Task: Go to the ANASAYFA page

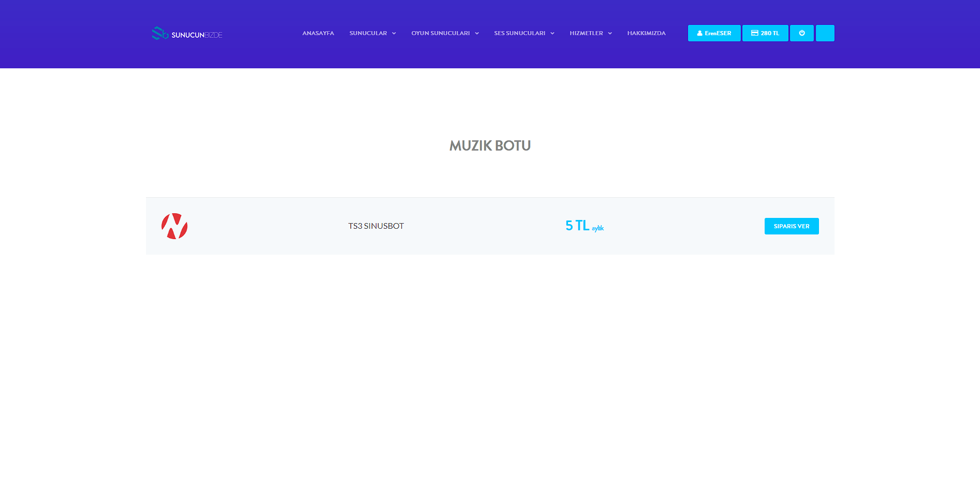Action: (x=318, y=33)
